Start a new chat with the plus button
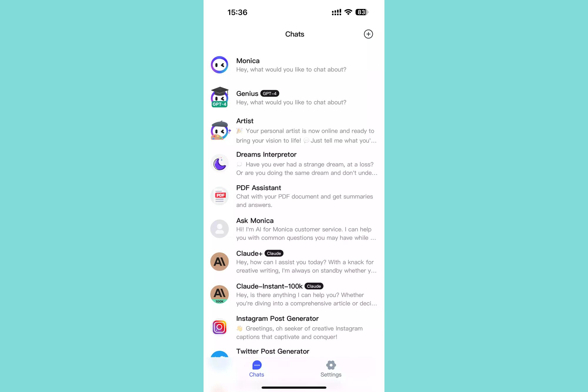The image size is (588, 392). click(x=368, y=34)
